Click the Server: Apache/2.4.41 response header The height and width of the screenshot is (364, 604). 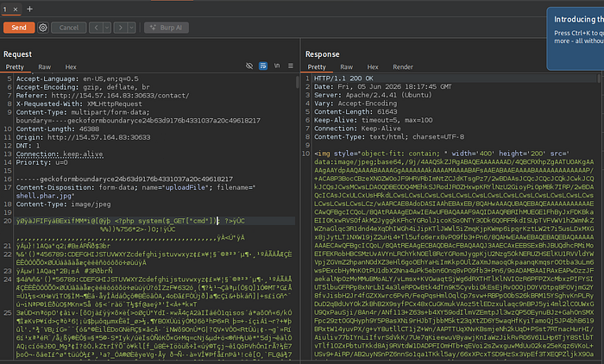[373, 95]
